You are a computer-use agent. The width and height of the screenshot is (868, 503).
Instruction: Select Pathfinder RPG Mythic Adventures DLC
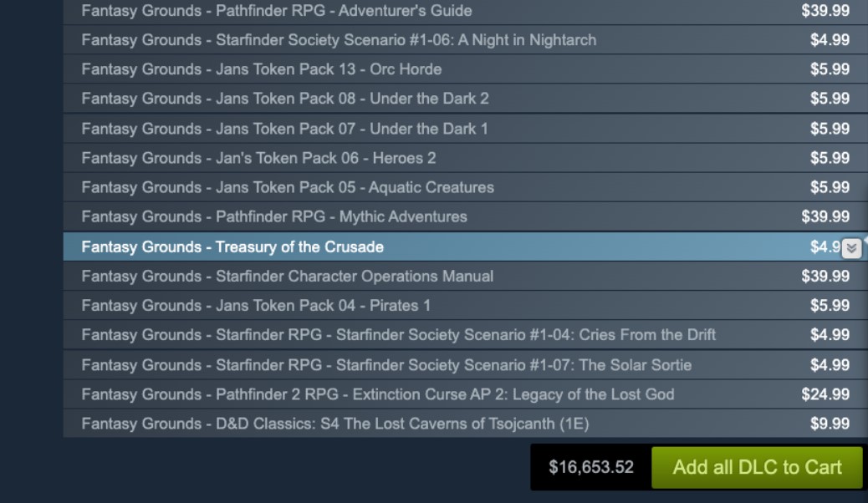[274, 216]
